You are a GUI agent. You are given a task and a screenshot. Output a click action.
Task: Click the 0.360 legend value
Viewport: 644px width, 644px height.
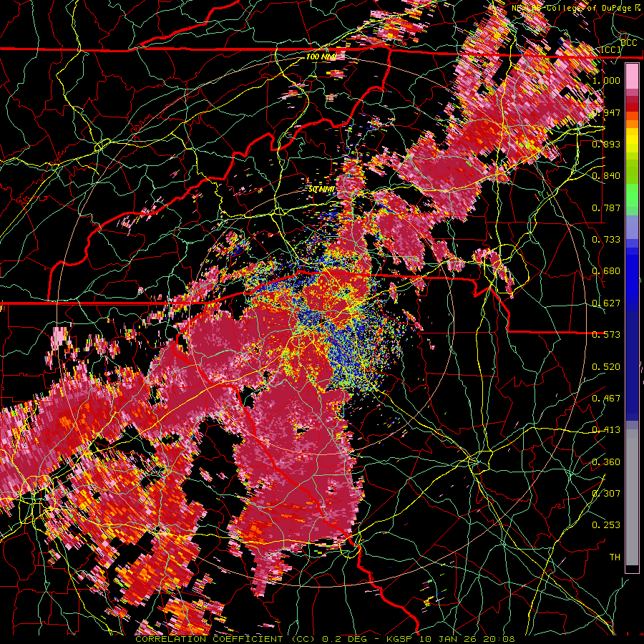coord(606,462)
